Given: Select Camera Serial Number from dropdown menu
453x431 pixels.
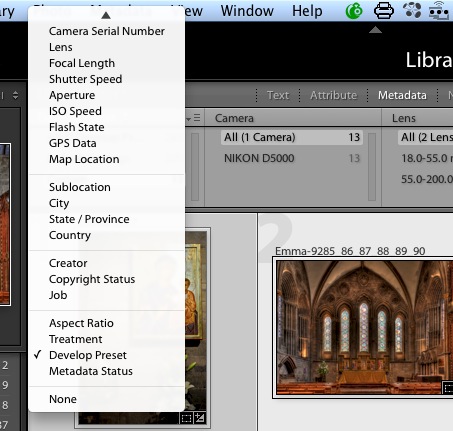Looking at the screenshot, I should click(107, 31).
